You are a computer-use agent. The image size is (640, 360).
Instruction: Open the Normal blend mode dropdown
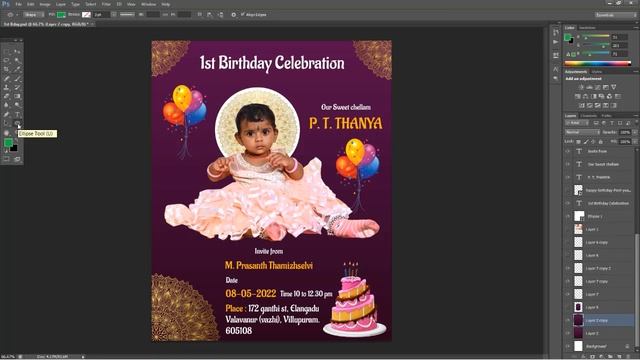coord(582,132)
